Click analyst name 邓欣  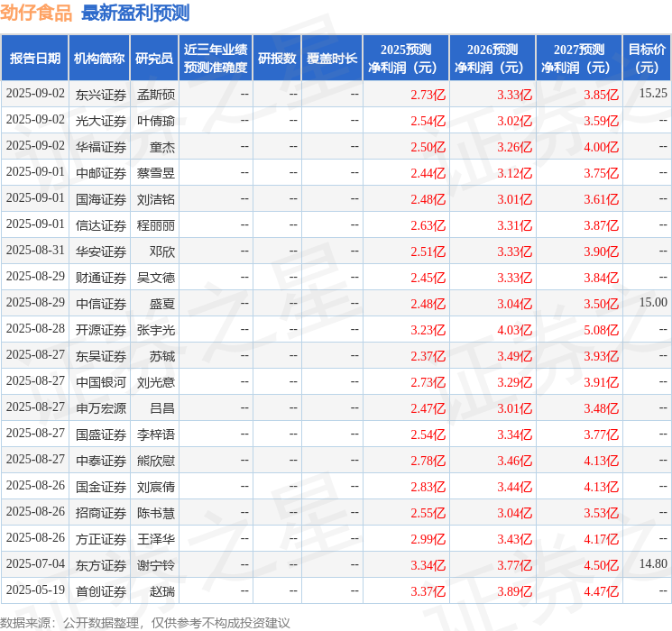coord(162,251)
